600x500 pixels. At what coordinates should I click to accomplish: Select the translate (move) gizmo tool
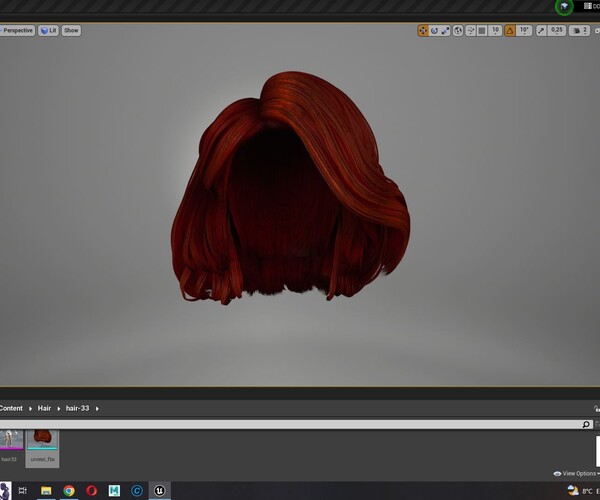click(x=423, y=31)
